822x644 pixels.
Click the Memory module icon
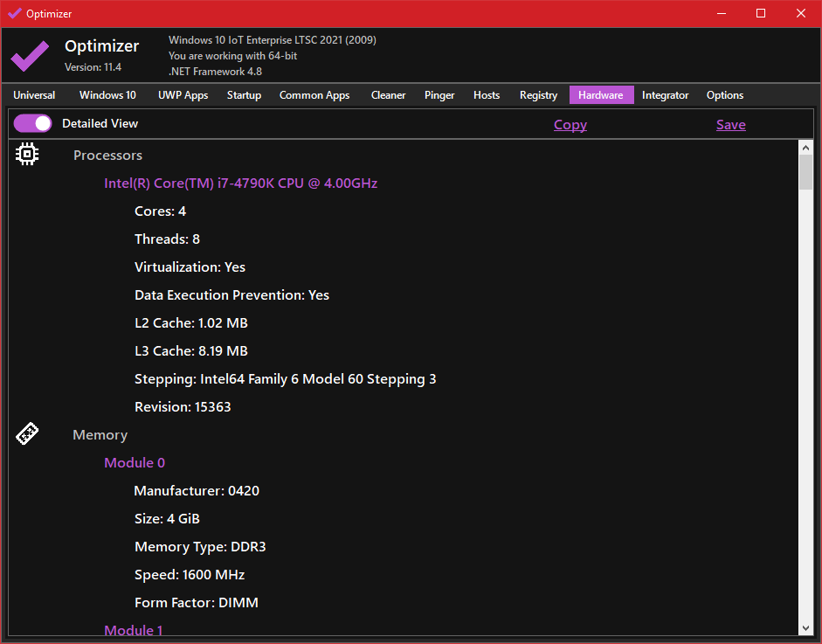point(27,434)
